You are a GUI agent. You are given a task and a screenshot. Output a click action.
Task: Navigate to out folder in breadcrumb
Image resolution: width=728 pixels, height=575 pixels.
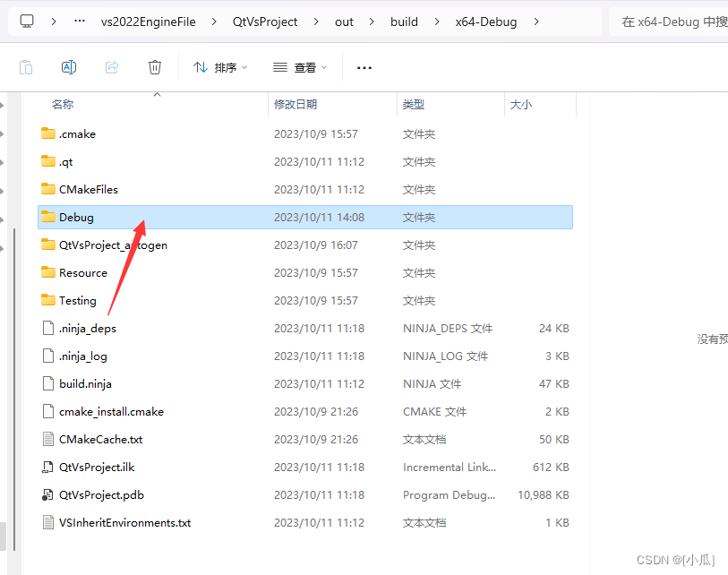[344, 21]
